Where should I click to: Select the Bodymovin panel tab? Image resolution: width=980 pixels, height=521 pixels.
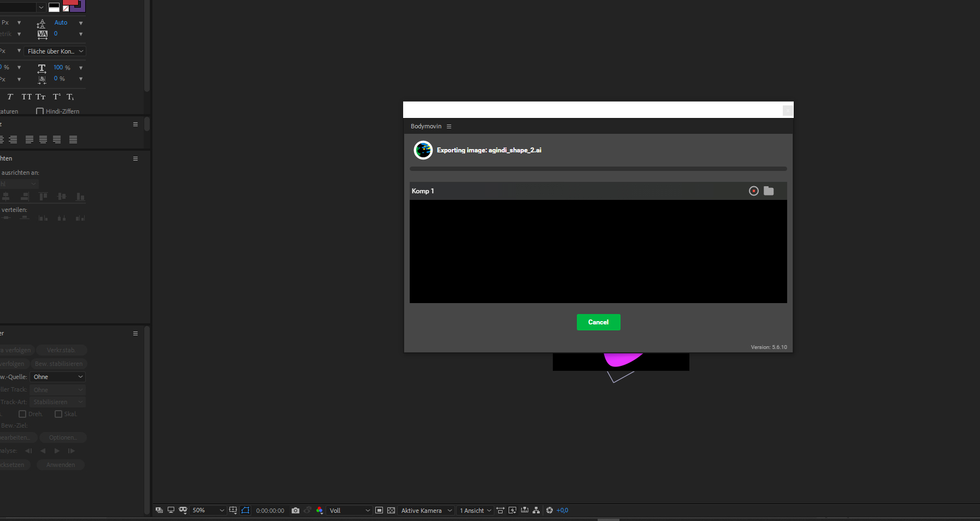pyautogui.click(x=427, y=126)
